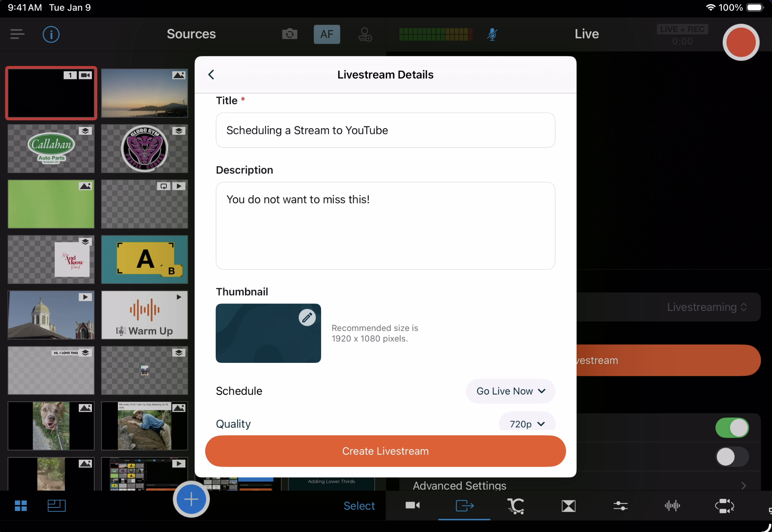This screenshot has width=772, height=532.
Task: Open the info circle icon
Action: tap(51, 34)
